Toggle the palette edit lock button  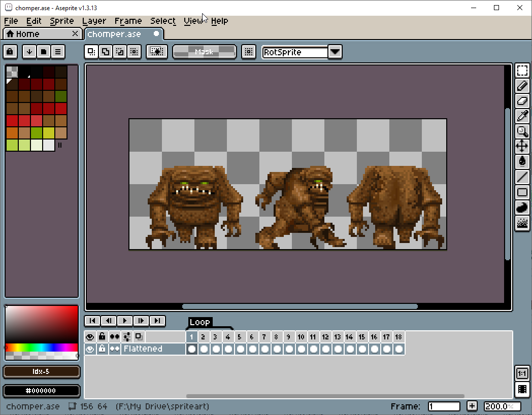coord(10,52)
